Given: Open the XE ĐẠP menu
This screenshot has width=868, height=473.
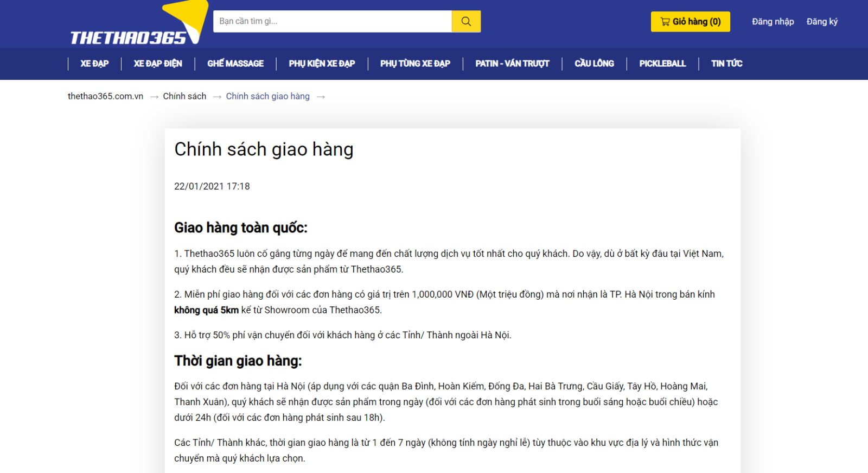Looking at the screenshot, I should point(94,64).
